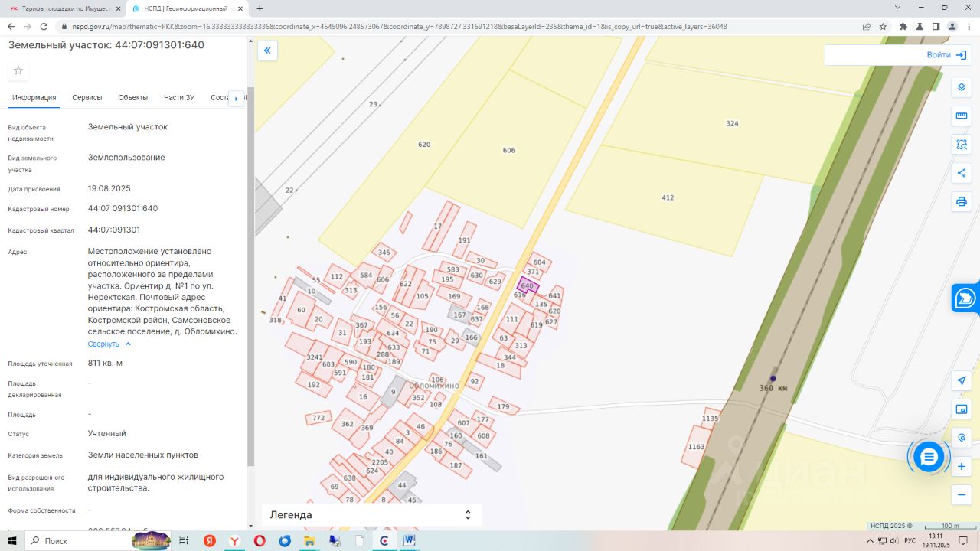This screenshot has height=551, width=980.
Task: Share the current map link
Action: (x=962, y=173)
